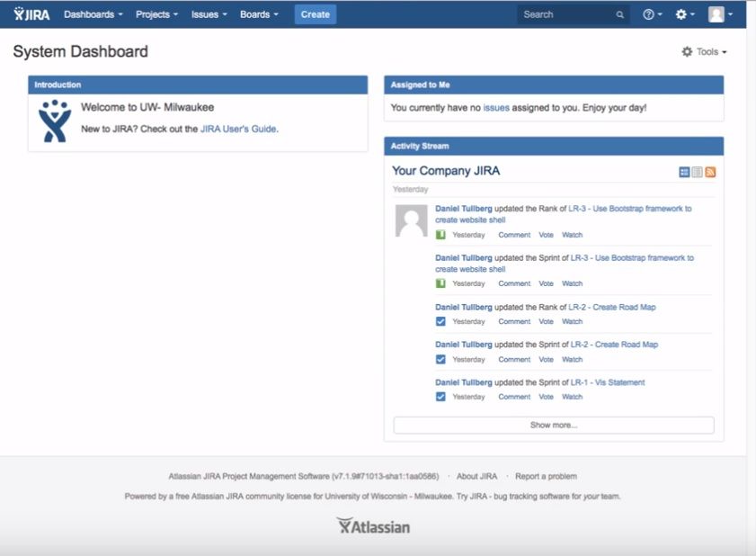Vote on the LR-1 Vis Statement issue
756x556 pixels.
(x=546, y=396)
